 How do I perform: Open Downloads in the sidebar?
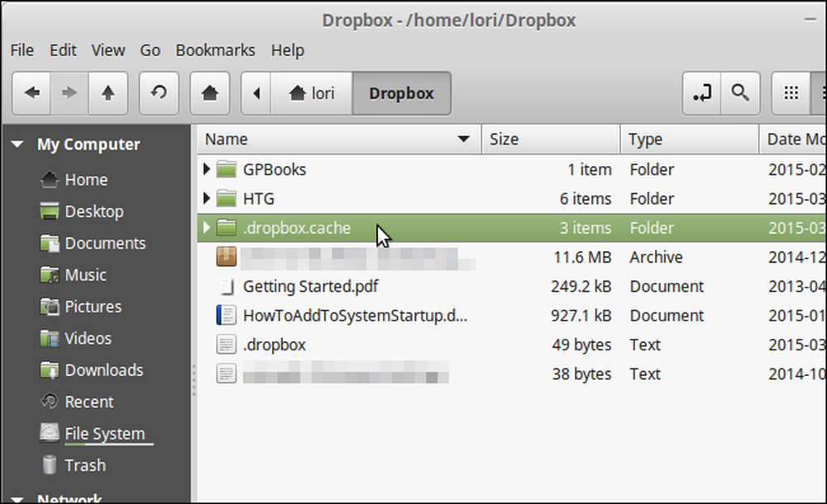click(91, 370)
